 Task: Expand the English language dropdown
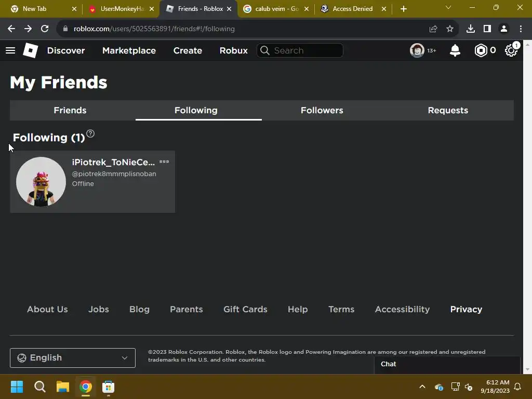(x=73, y=357)
